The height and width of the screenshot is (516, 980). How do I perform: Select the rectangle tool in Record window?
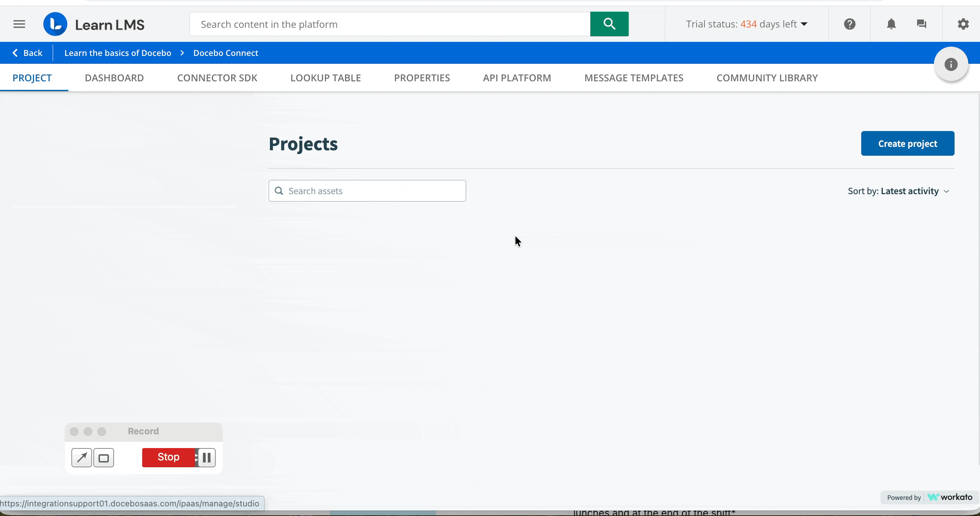103,457
